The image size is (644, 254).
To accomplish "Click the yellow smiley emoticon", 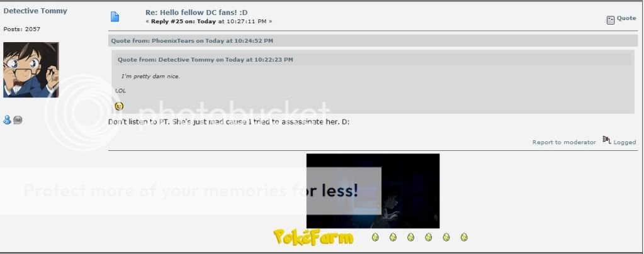I will 119,106.
